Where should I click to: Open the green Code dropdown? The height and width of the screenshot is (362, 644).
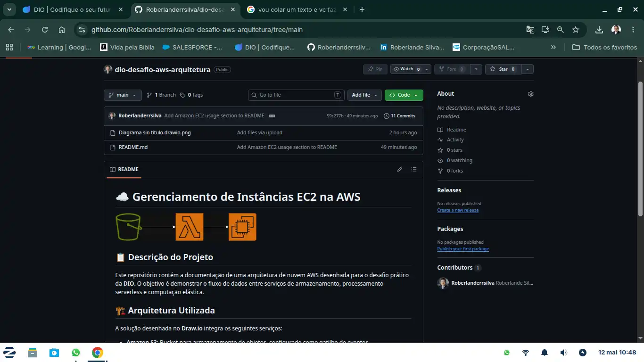(404, 95)
